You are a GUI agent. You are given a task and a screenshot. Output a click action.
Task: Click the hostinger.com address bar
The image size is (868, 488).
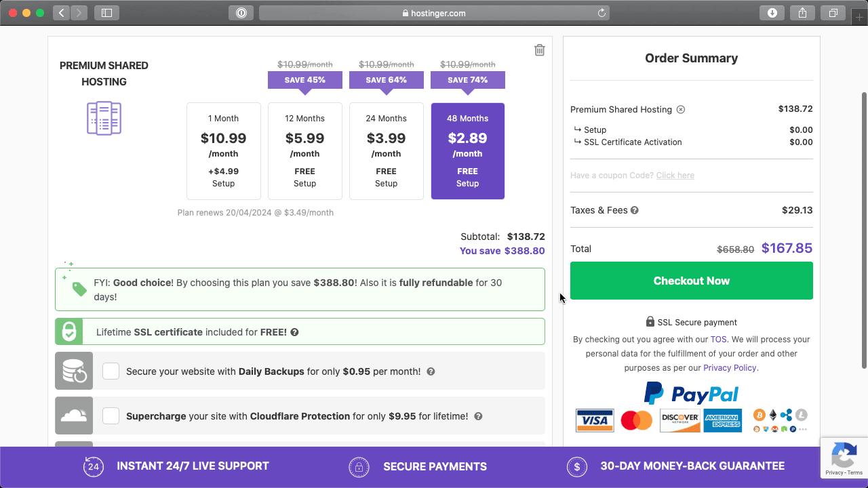[434, 13]
